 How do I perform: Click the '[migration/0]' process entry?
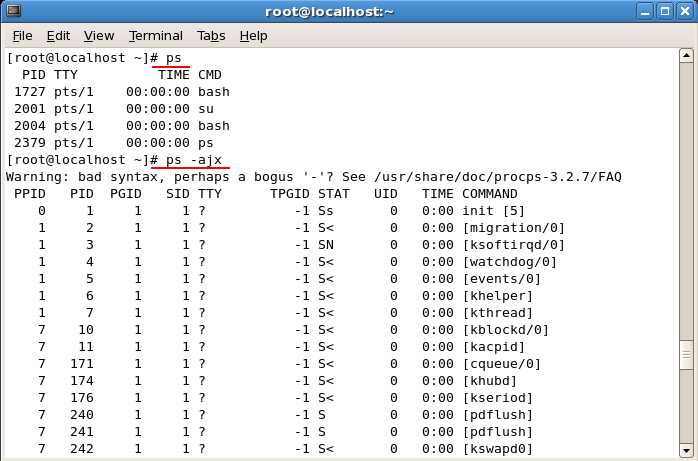tap(514, 228)
